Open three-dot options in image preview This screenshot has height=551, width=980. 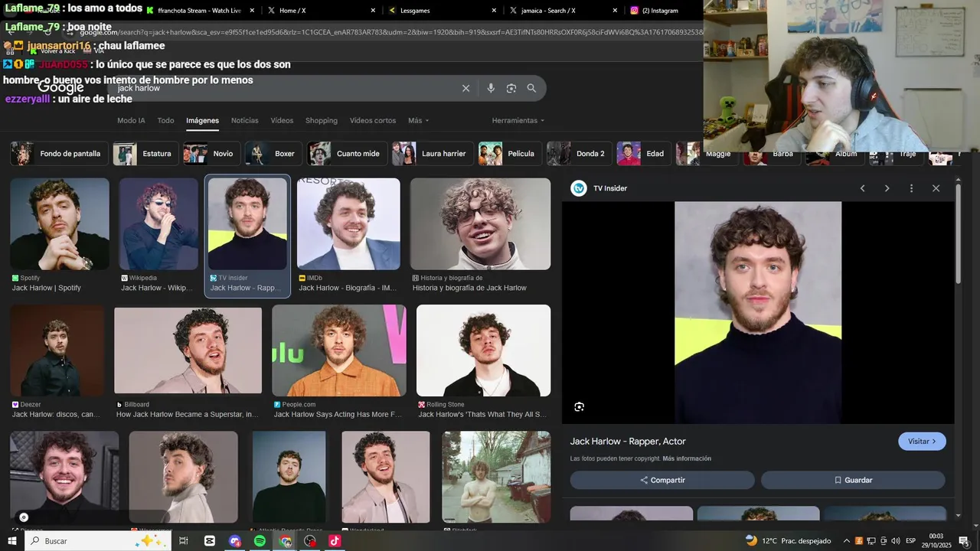click(911, 188)
